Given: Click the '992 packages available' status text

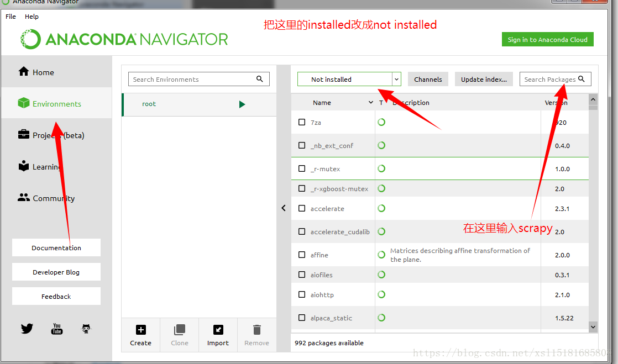Looking at the screenshot, I should 329,342.
